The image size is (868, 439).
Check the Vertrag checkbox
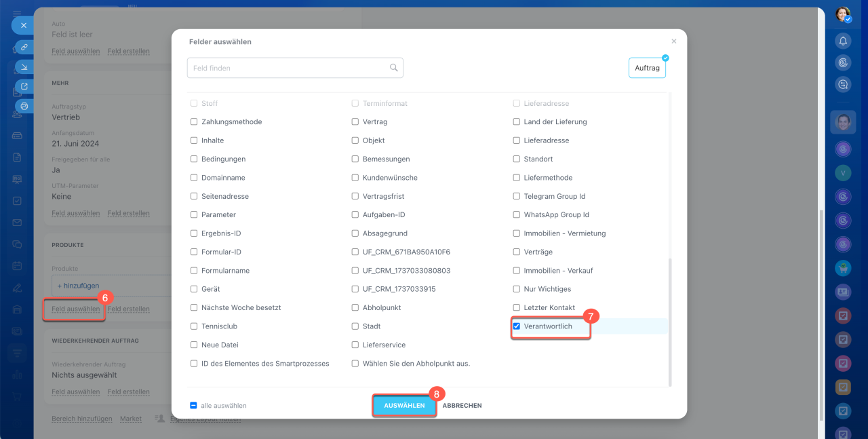click(x=355, y=122)
